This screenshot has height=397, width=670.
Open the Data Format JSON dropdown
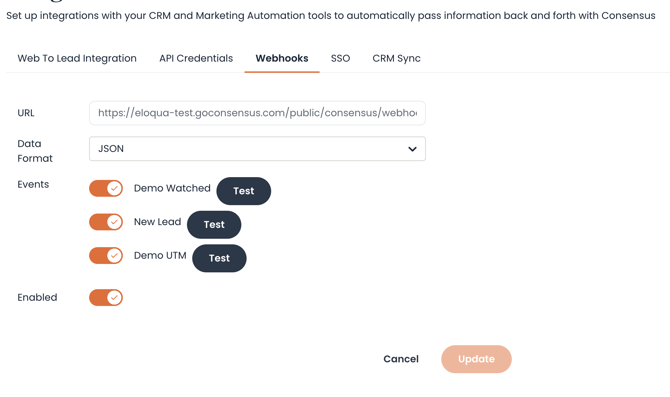click(x=257, y=149)
